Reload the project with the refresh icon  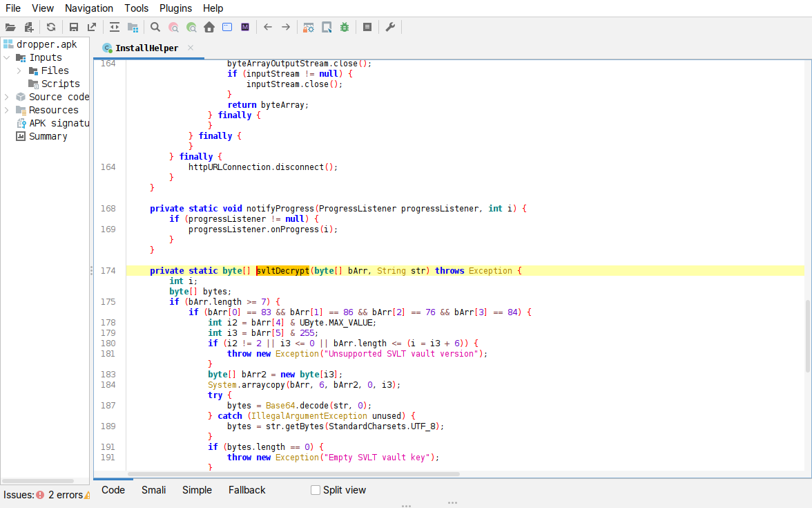pyautogui.click(x=51, y=27)
